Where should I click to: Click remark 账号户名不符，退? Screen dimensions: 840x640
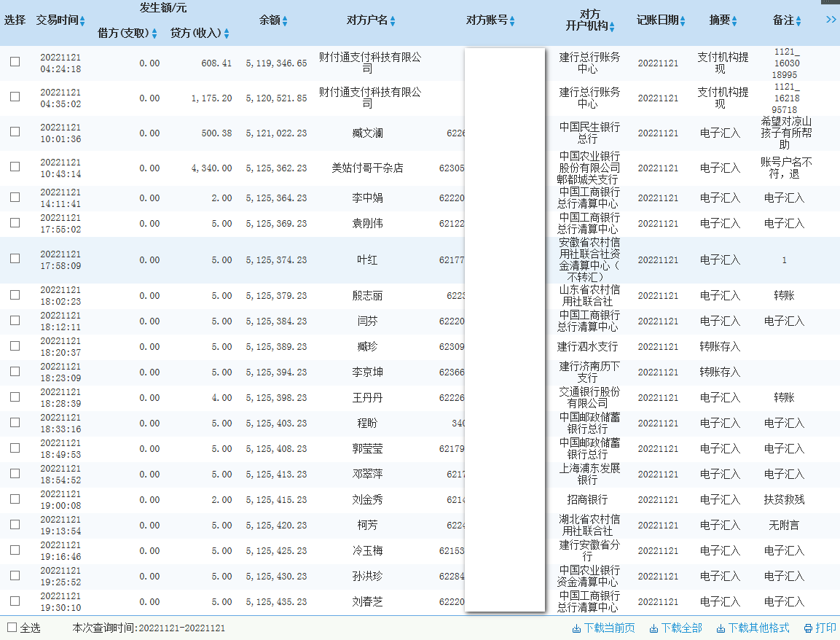click(x=786, y=168)
